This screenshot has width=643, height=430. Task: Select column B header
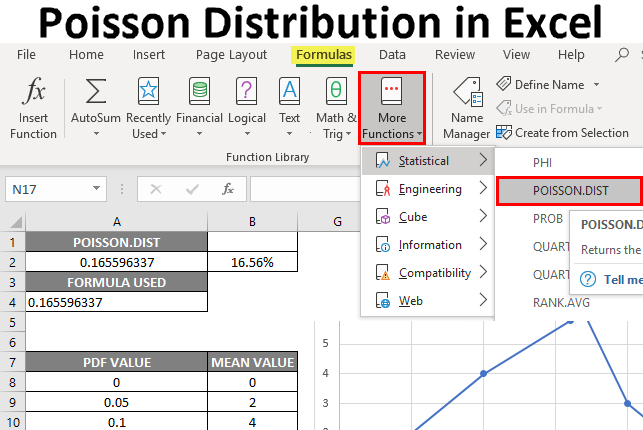pos(252,222)
